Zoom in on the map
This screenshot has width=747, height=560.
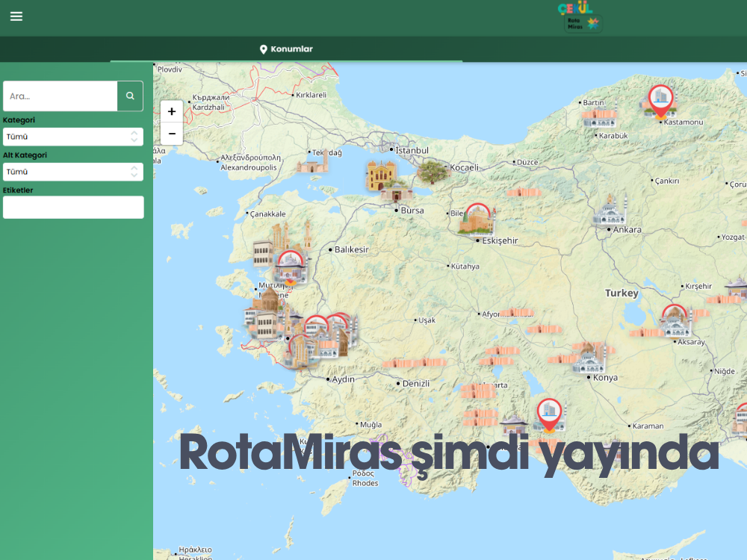[172, 111]
